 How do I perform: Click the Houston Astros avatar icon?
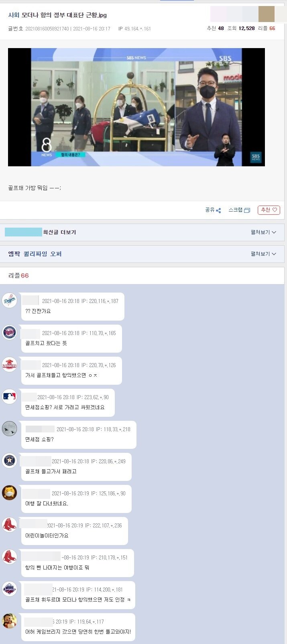click(9, 460)
